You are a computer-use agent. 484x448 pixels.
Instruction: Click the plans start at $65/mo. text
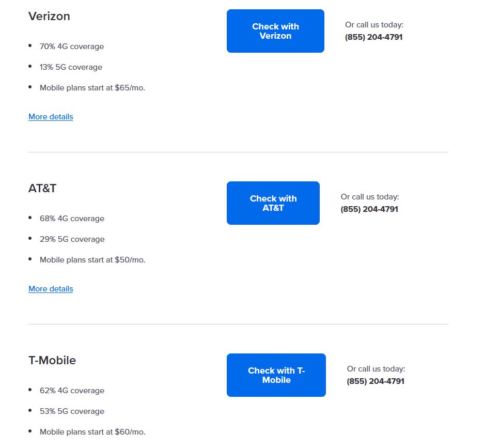[x=92, y=88]
